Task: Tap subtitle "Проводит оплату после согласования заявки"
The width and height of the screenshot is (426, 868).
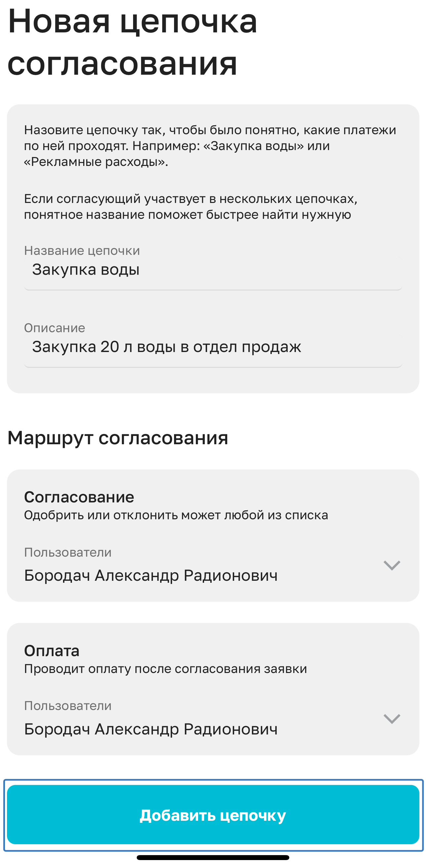Action: pos(165,669)
